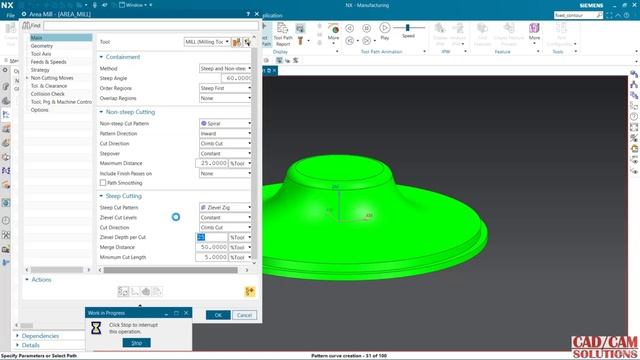640x360 pixels.
Task: Open Merge Distance units %Tool dropdown
Action: [240, 247]
